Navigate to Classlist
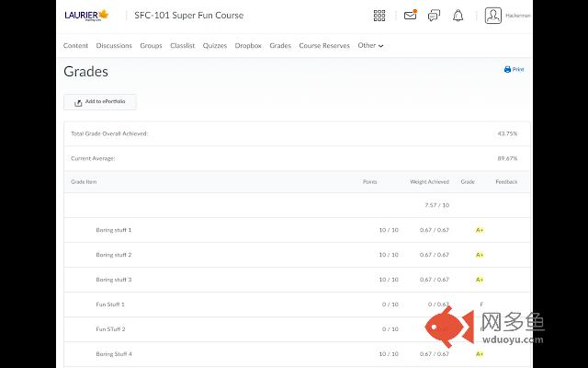The width and height of the screenshot is (588, 368). tap(182, 45)
